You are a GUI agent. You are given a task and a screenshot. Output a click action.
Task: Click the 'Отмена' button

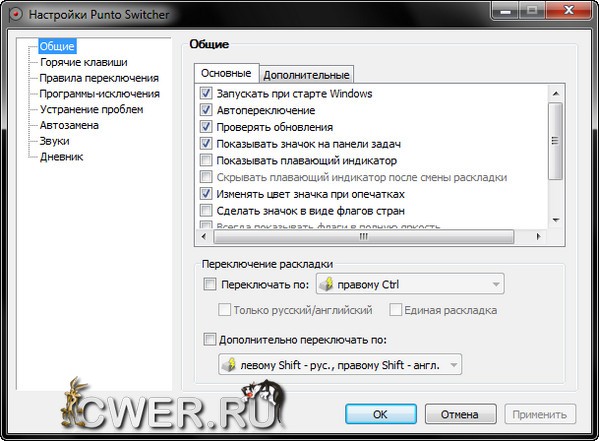tap(460, 414)
